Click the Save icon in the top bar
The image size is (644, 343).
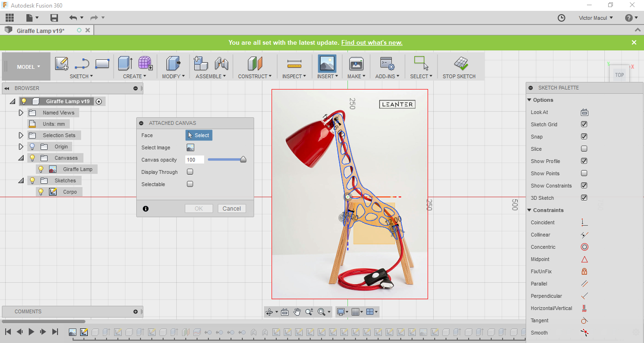pyautogui.click(x=54, y=18)
